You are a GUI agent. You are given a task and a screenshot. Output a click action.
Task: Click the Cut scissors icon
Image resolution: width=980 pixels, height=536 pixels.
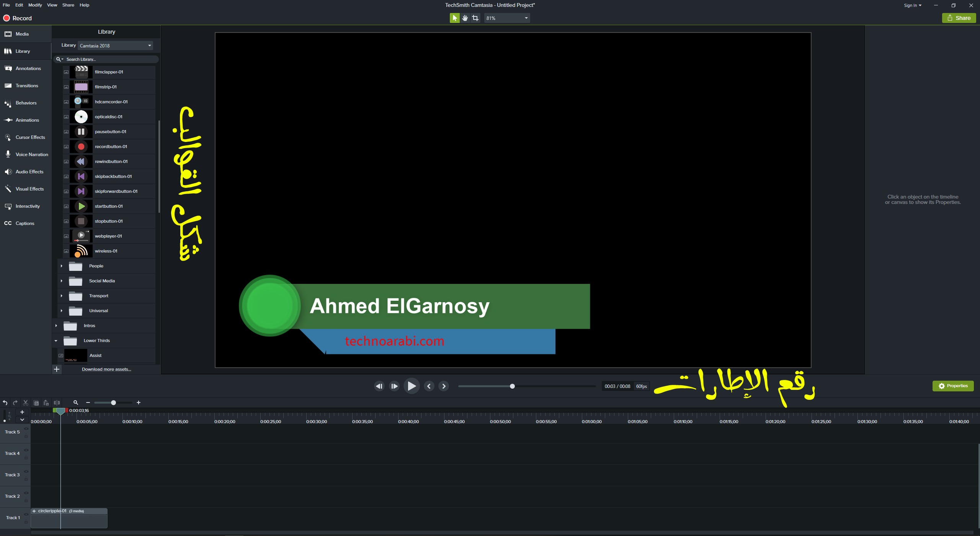coord(26,402)
